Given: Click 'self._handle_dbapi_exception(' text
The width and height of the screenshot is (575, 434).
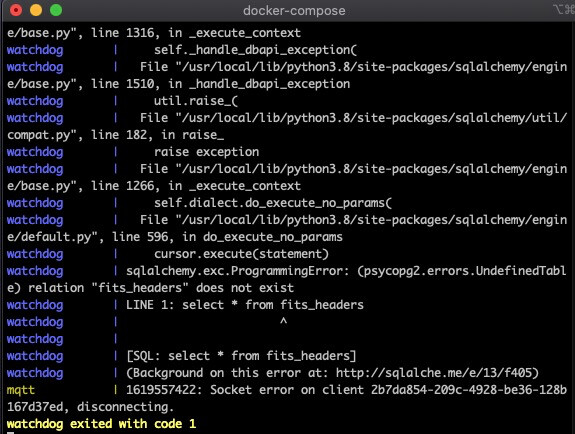Looking at the screenshot, I should pos(255,50).
